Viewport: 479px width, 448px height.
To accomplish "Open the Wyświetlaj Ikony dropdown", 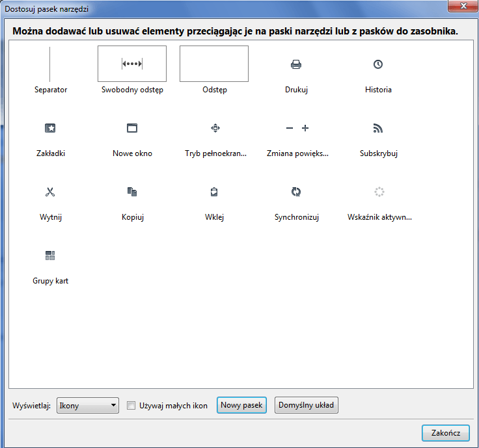I will coord(88,406).
